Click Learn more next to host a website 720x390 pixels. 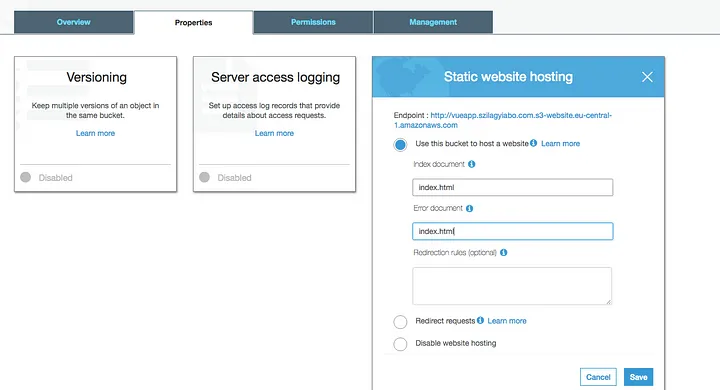coord(560,144)
